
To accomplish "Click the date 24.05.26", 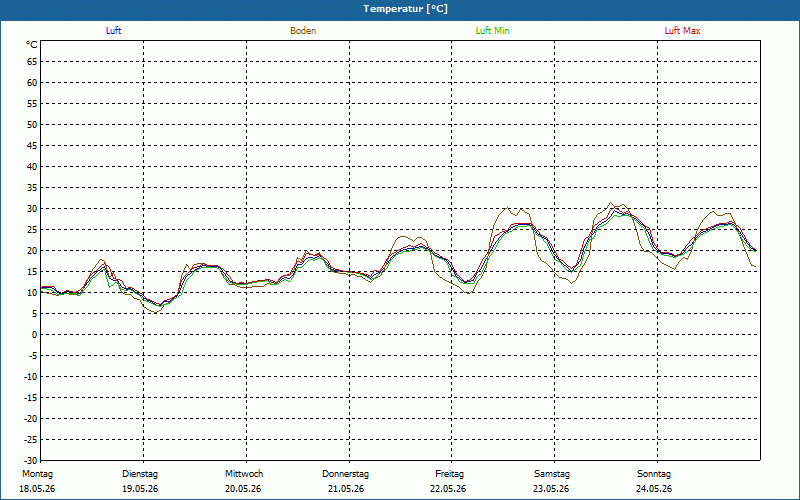I will point(654,489).
